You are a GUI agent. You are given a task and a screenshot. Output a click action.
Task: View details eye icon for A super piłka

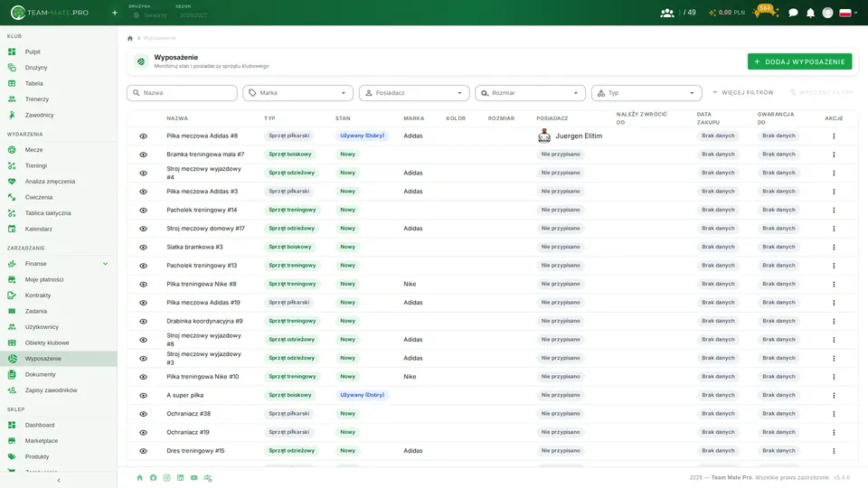(x=144, y=396)
